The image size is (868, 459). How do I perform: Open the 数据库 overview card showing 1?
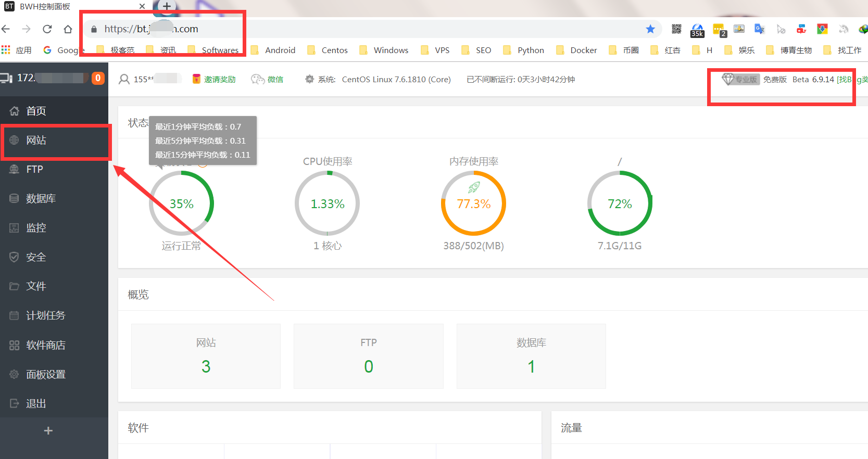coord(531,356)
